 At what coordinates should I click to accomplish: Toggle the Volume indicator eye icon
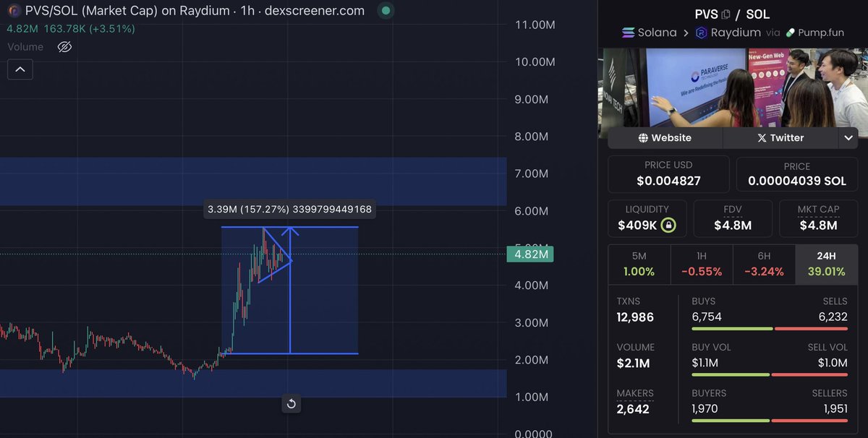64,47
